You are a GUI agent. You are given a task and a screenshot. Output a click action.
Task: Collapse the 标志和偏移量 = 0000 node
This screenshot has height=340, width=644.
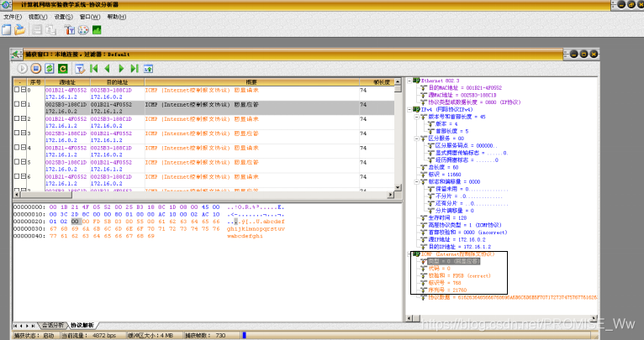point(416,181)
